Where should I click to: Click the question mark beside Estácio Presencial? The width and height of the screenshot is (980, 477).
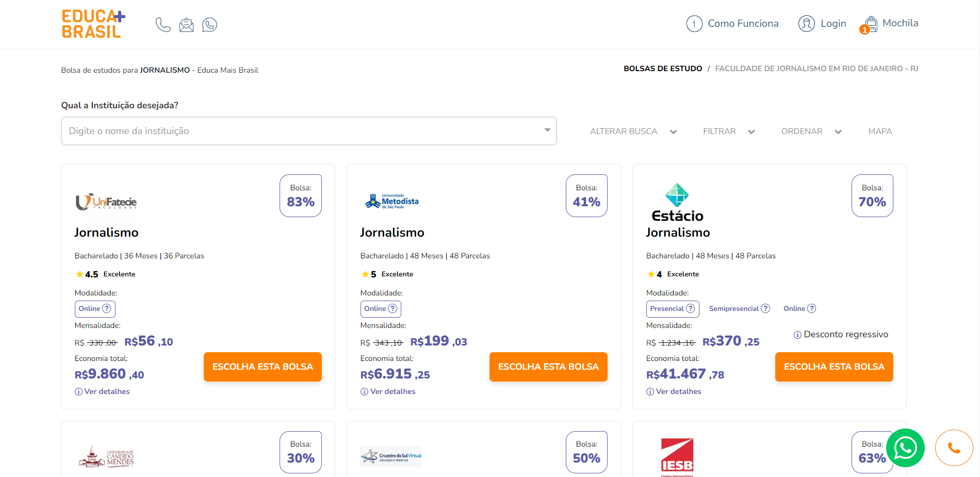pyautogui.click(x=690, y=308)
